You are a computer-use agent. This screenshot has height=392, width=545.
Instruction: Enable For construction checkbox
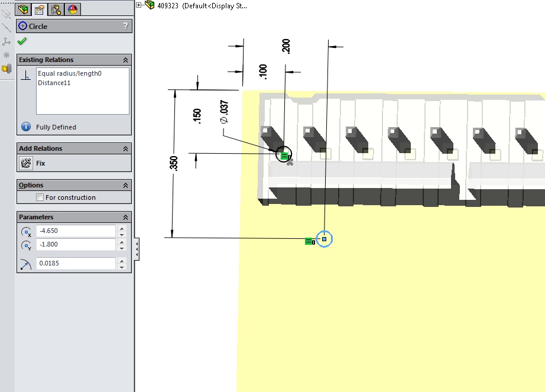pos(40,197)
